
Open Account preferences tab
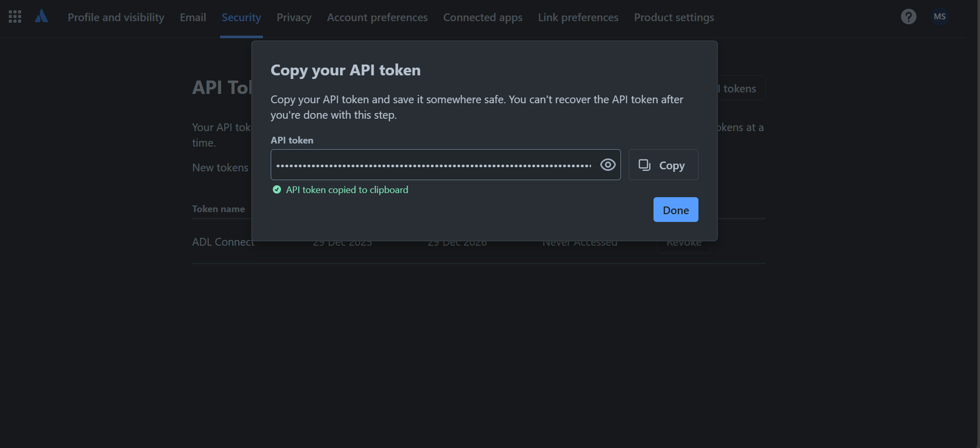click(377, 18)
